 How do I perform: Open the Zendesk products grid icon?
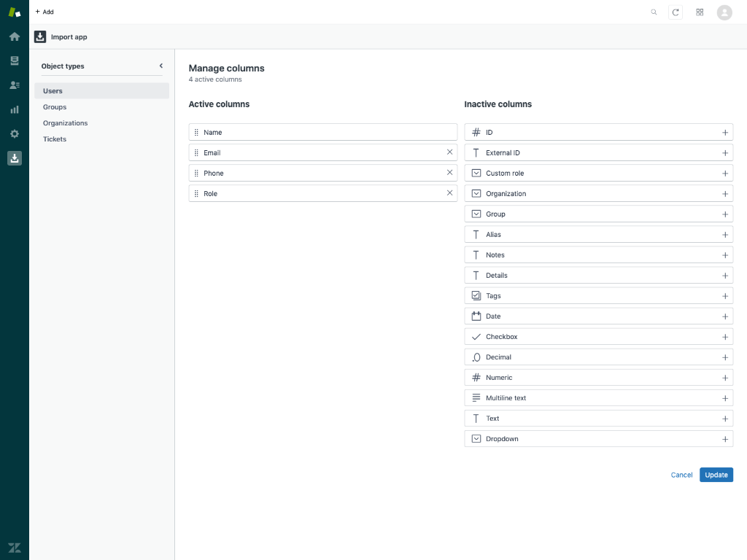tap(700, 12)
